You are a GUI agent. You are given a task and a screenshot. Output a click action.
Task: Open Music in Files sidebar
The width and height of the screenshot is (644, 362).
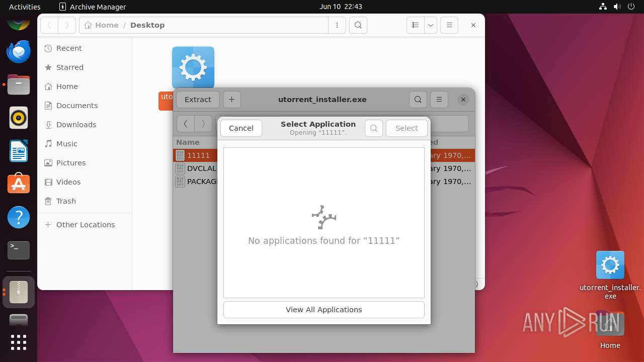(x=85, y=144)
